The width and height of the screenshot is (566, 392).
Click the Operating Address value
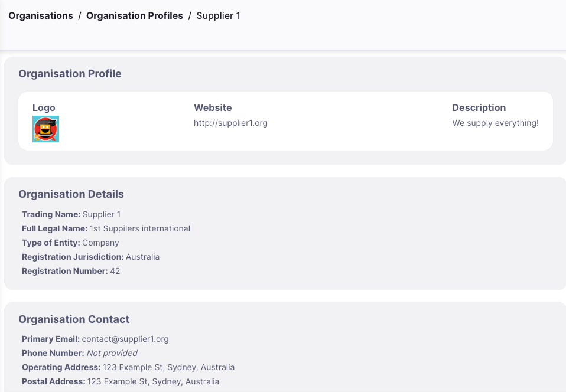point(168,367)
